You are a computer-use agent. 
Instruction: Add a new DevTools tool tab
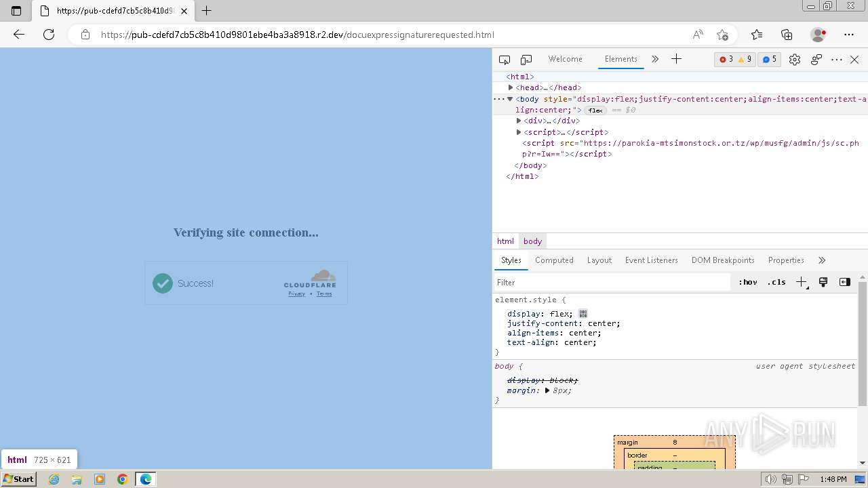(676, 59)
